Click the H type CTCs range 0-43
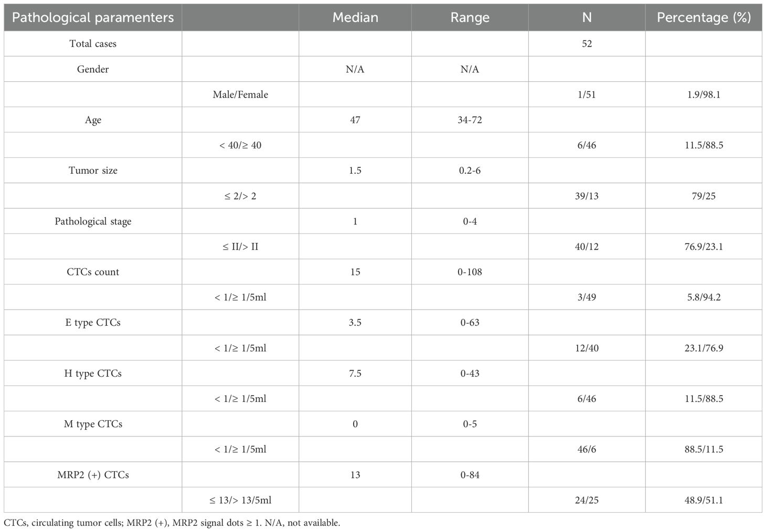 tap(470, 374)
